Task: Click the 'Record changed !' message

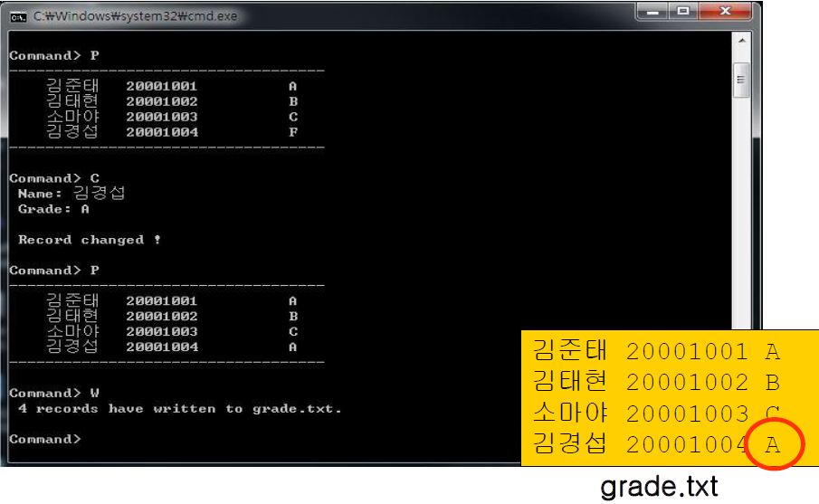Action: (x=90, y=240)
